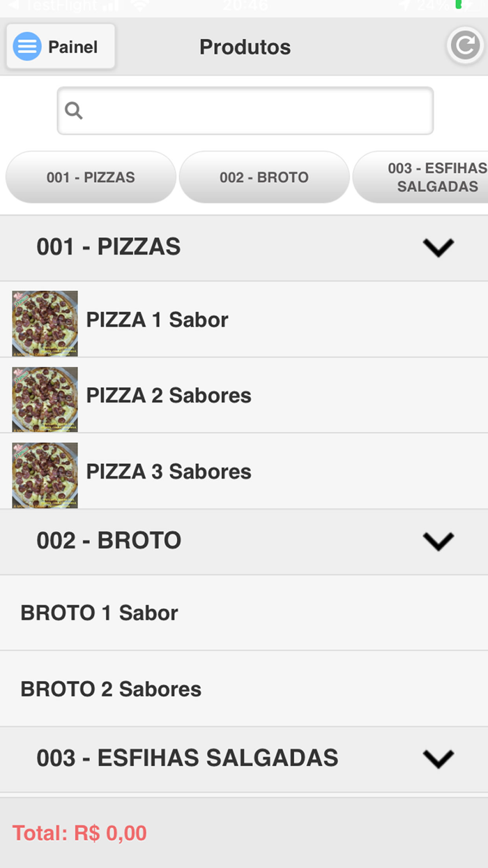Select the PIZZA 1 Sabor product image
Screen dimensions: 488x868
point(44,322)
